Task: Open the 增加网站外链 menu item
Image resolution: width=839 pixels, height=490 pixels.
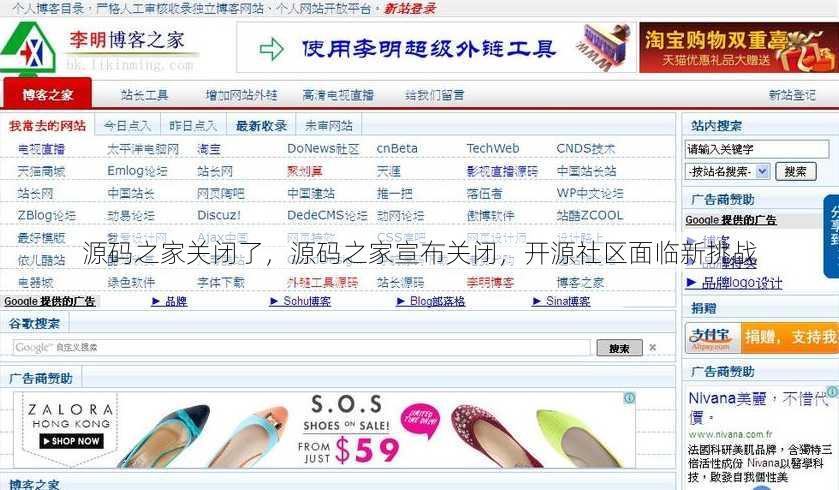Action: (x=241, y=95)
